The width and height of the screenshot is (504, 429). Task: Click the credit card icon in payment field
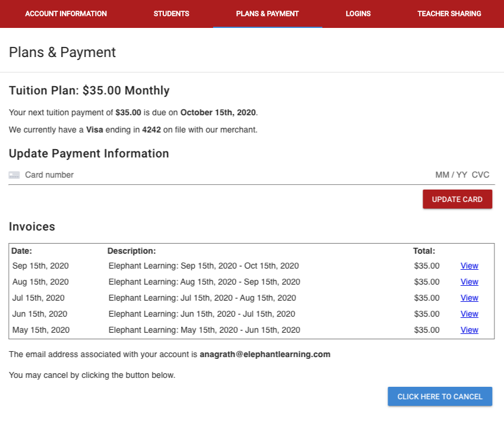click(x=14, y=175)
